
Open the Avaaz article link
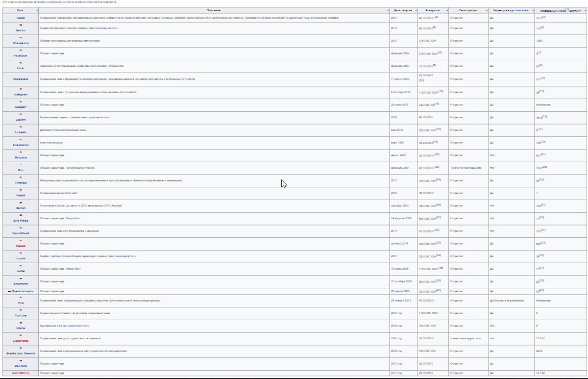[20, 18]
